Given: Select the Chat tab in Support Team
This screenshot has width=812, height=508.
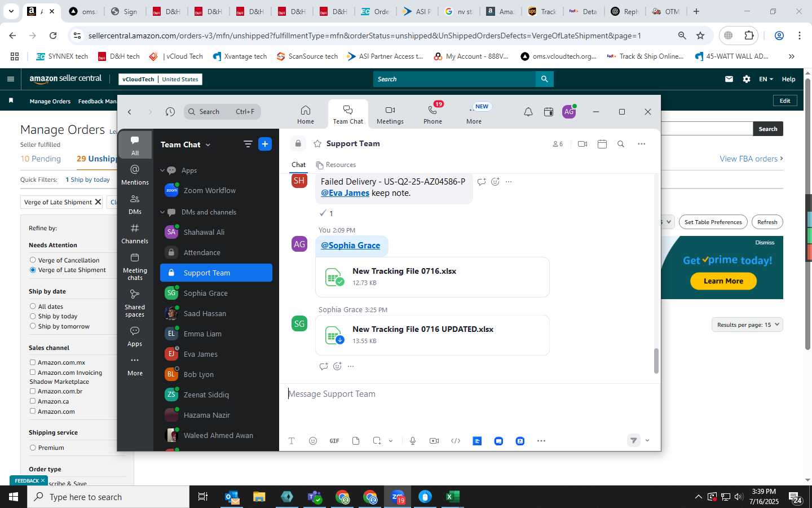Looking at the screenshot, I should click(298, 165).
